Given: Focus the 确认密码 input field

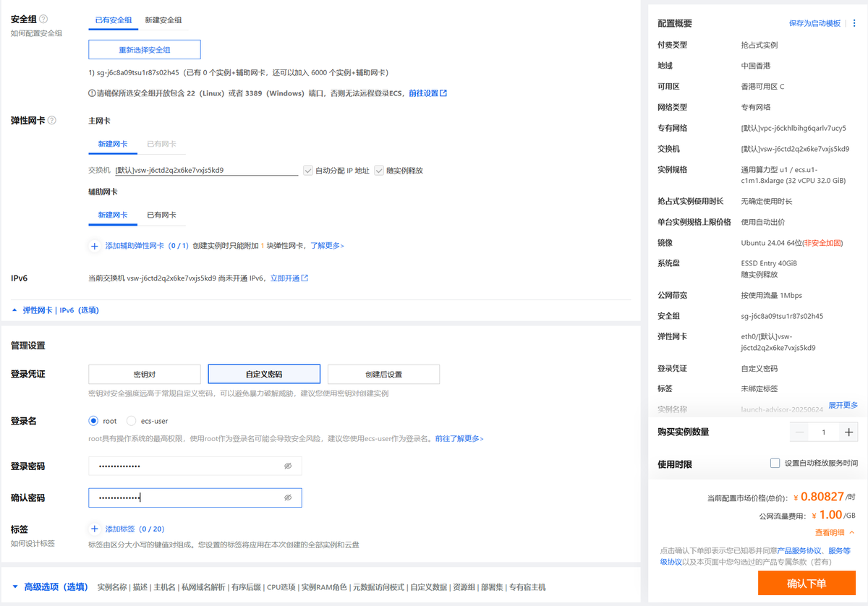Looking at the screenshot, I should point(195,498).
